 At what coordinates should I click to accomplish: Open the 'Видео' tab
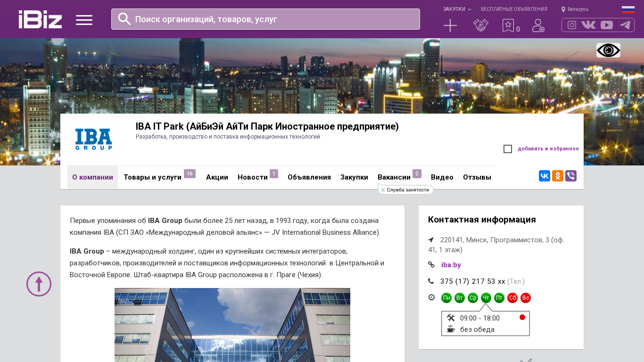[x=442, y=177]
